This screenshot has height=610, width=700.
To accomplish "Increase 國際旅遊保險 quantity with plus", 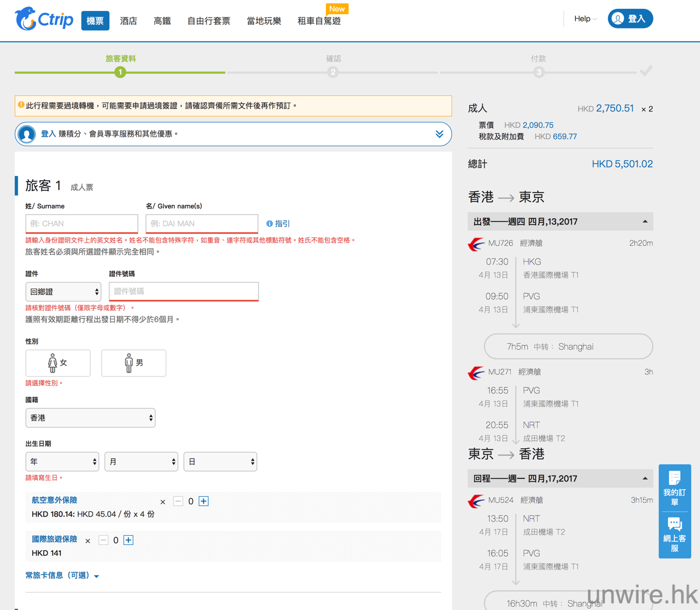I will pyautogui.click(x=129, y=540).
